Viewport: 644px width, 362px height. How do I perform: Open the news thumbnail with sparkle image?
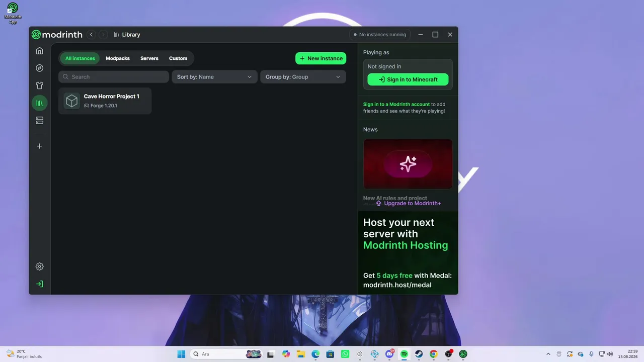pos(408,164)
